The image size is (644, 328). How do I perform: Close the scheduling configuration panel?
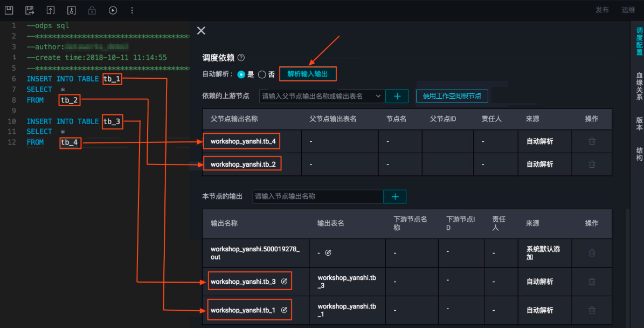201,30
